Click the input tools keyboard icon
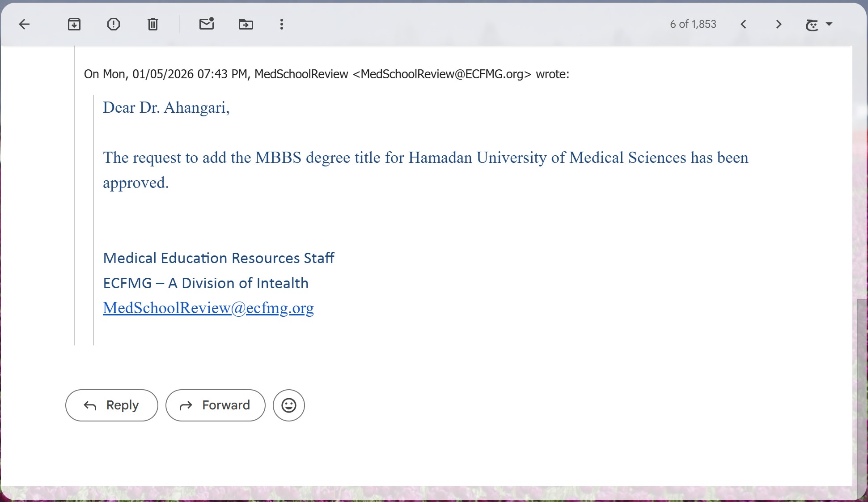Viewport: 868px width, 502px height. point(812,25)
